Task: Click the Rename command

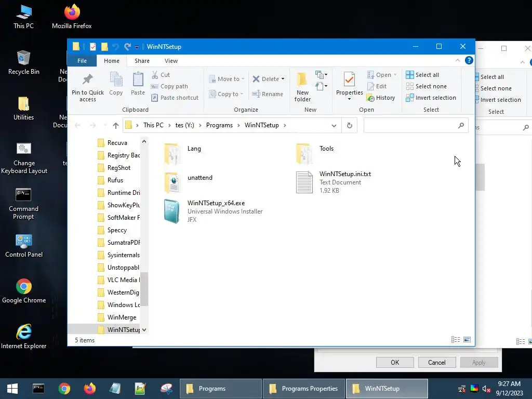Action: (268, 94)
